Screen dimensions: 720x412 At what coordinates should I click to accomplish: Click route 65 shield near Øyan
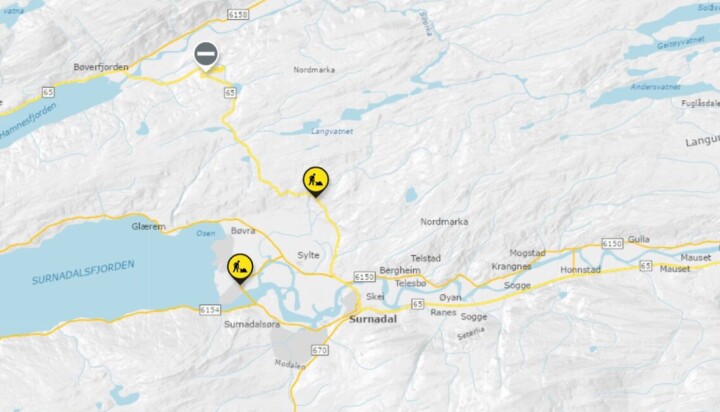[x=417, y=304]
